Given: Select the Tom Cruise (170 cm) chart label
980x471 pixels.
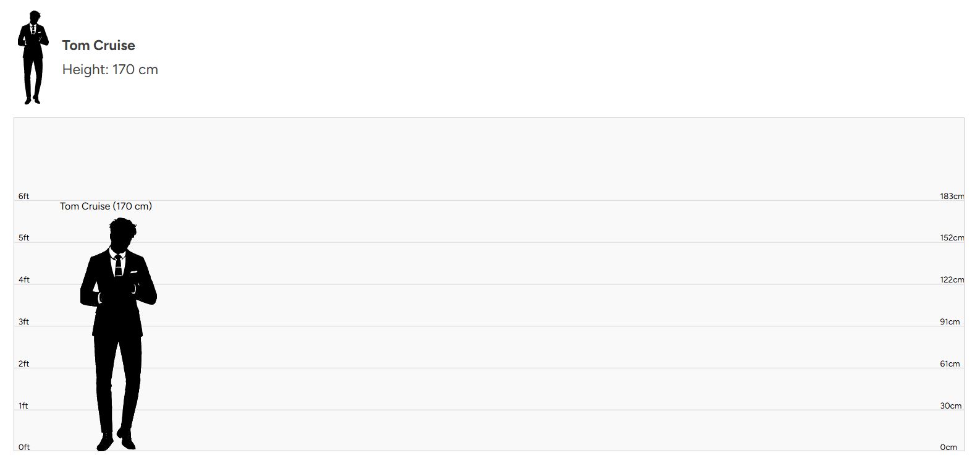Looking at the screenshot, I should (106, 206).
